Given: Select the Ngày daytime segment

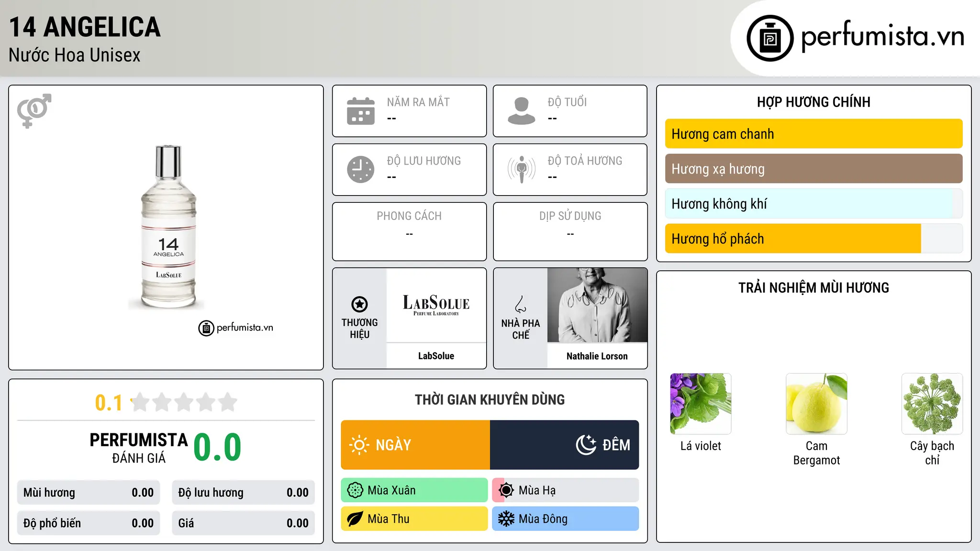Looking at the screenshot, I should click(x=415, y=445).
